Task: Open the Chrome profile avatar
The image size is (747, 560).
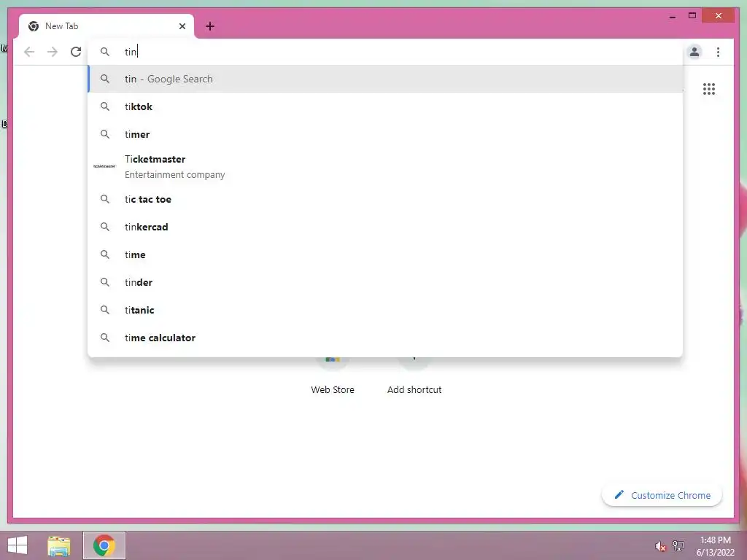Action: click(x=694, y=52)
